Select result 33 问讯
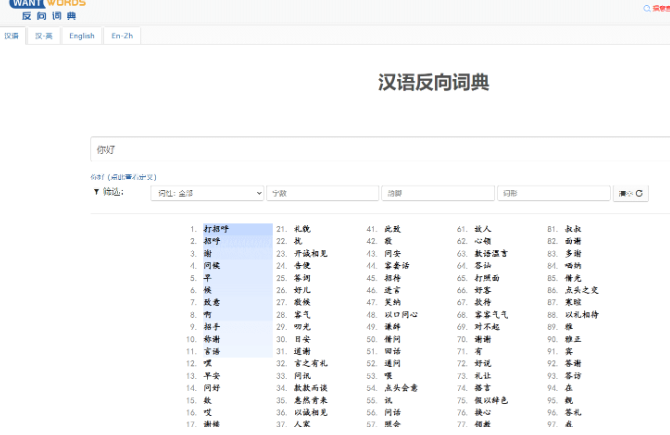This screenshot has width=670, height=435. [303, 376]
